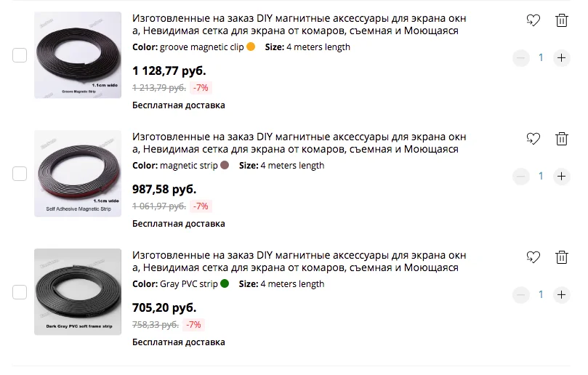Increase quantity of Gray PVC strip

point(561,295)
